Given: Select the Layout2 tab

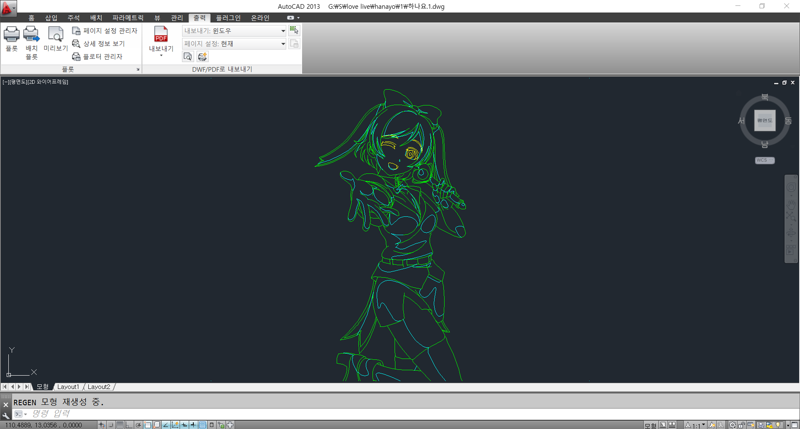Looking at the screenshot, I should point(99,387).
